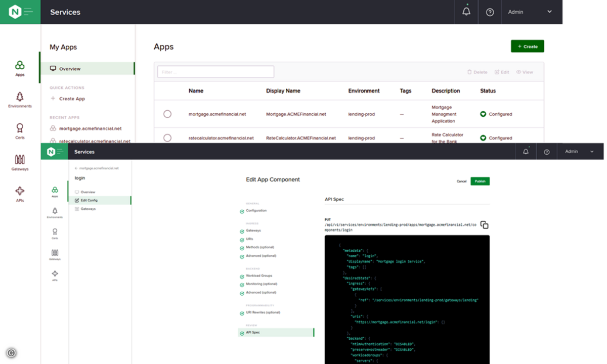Select Apps in back window's left sidebar
Viewport: 607px width, 364px height.
tap(20, 68)
